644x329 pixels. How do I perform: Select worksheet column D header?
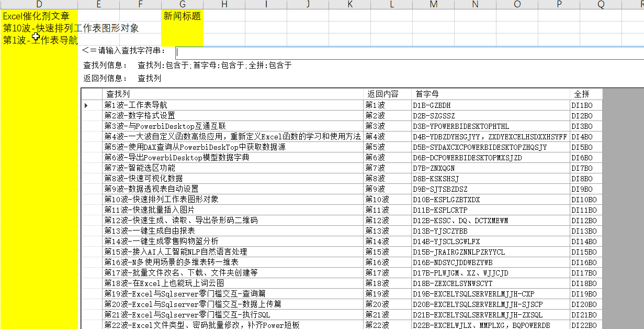pos(39,4)
